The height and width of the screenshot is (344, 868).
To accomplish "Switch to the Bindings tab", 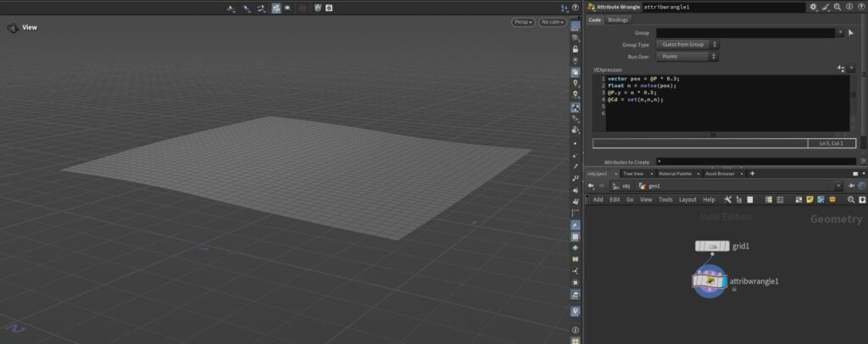I will tap(618, 19).
